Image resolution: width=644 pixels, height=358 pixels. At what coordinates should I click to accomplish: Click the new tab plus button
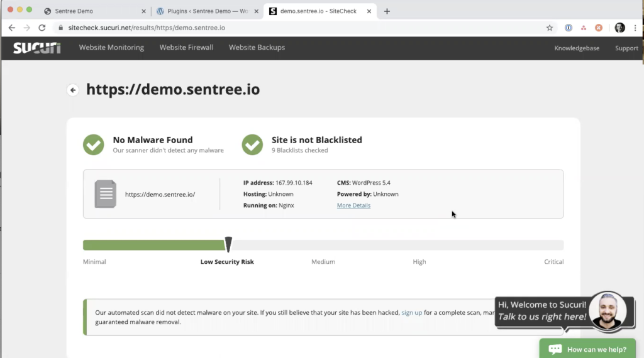(x=387, y=11)
